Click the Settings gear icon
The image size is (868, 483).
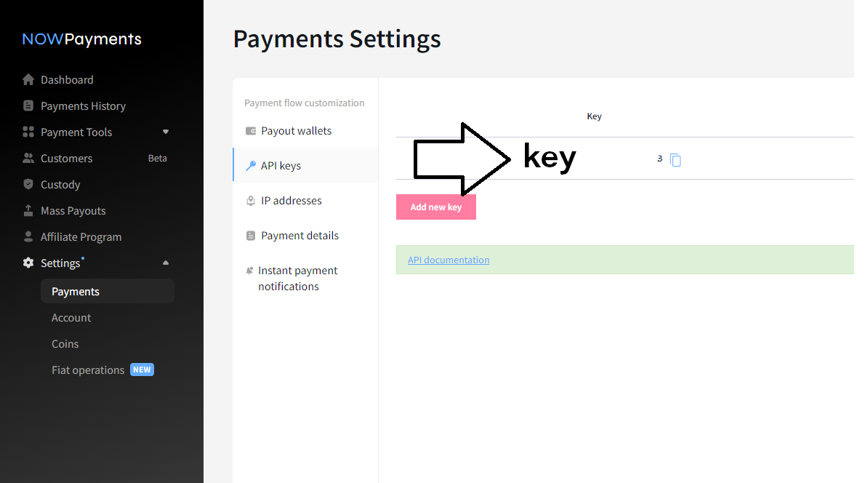pyautogui.click(x=28, y=263)
